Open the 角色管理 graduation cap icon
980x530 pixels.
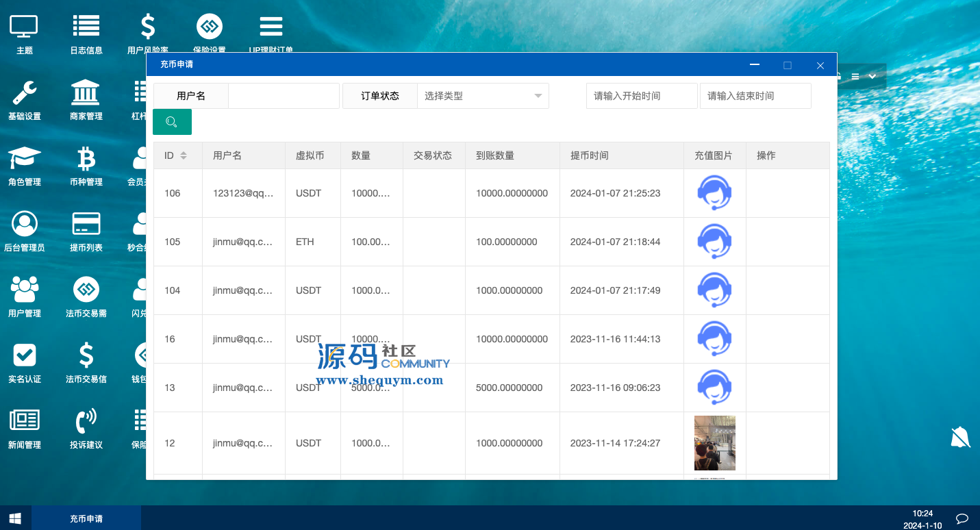(x=24, y=158)
